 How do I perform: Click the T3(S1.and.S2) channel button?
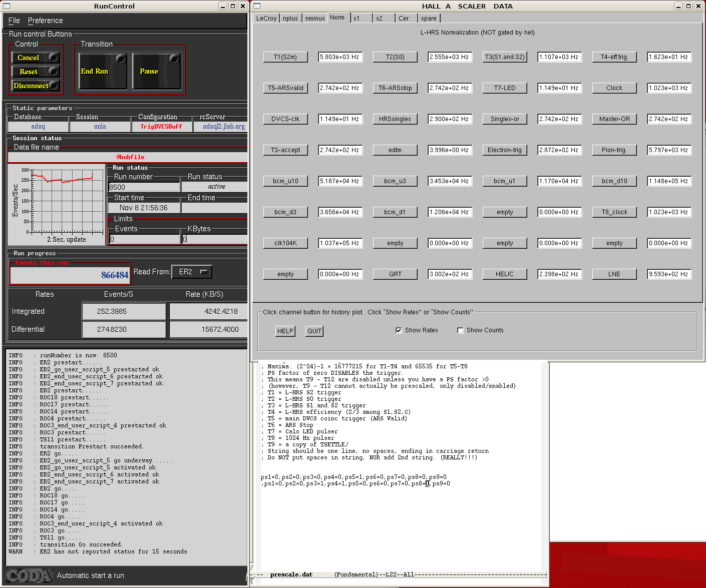[505, 57]
